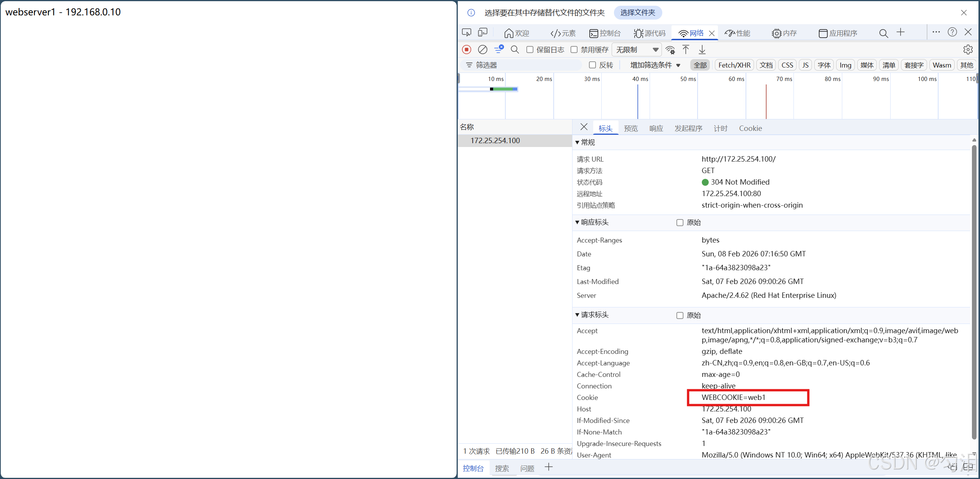The height and width of the screenshot is (479, 980).
Task: Open the 控制台 devtools tab
Action: (x=605, y=33)
